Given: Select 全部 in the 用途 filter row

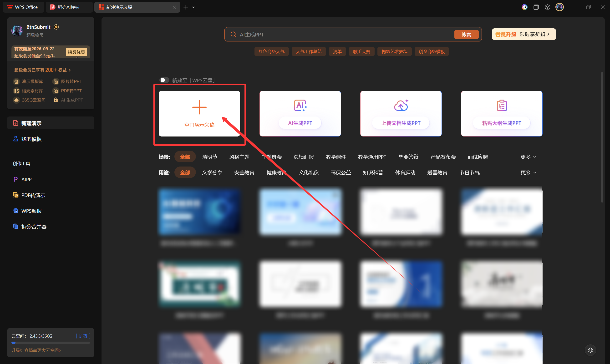Looking at the screenshot, I should 185,173.
